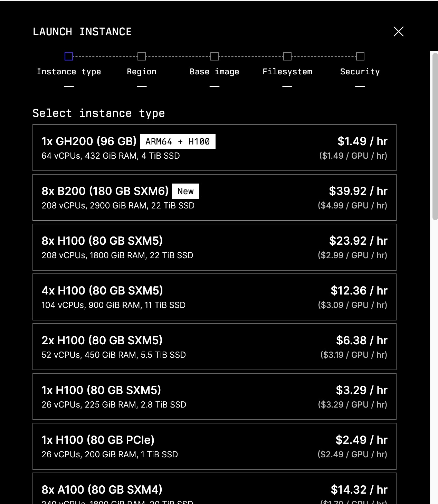438x504 pixels.
Task: Select the 1x H100 (80 GB SXM5) instance
Action: coord(214,396)
